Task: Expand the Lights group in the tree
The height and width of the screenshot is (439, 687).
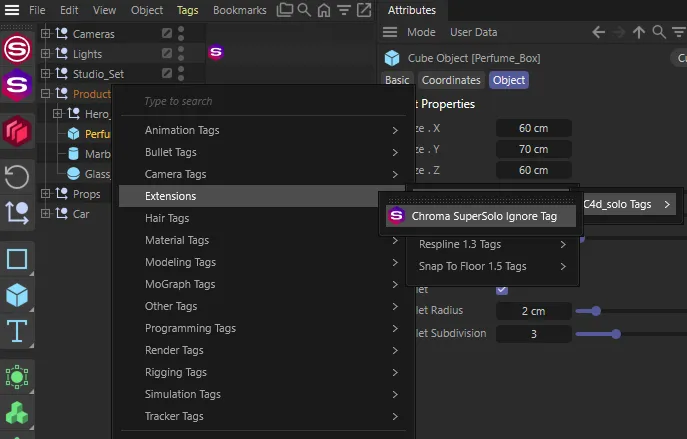Action: click(45, 53)
